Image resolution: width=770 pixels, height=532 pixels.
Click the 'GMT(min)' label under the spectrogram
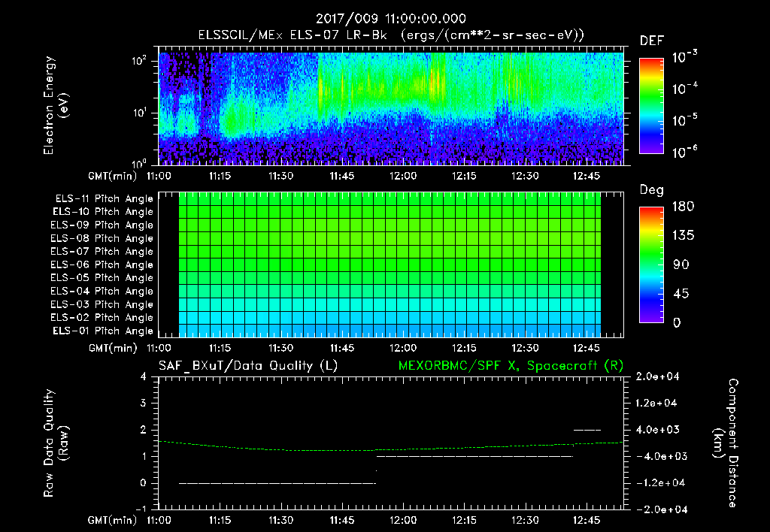click(112, 176)
